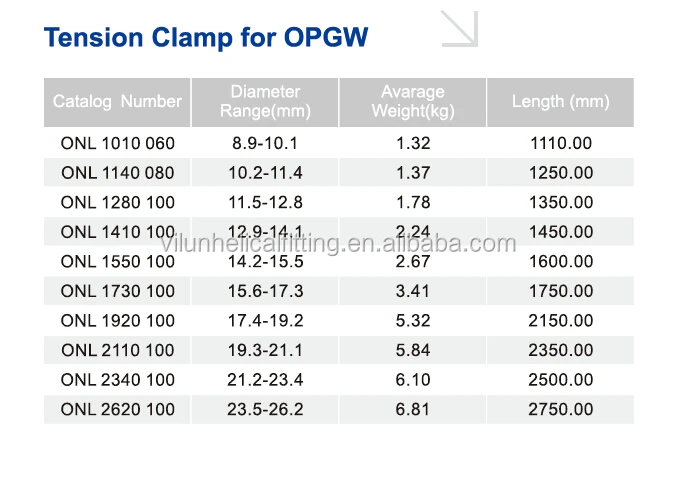Screen dimensions: 675x487
Task: Click catalog entry ONL 1730 100
Action: point(117,291)
